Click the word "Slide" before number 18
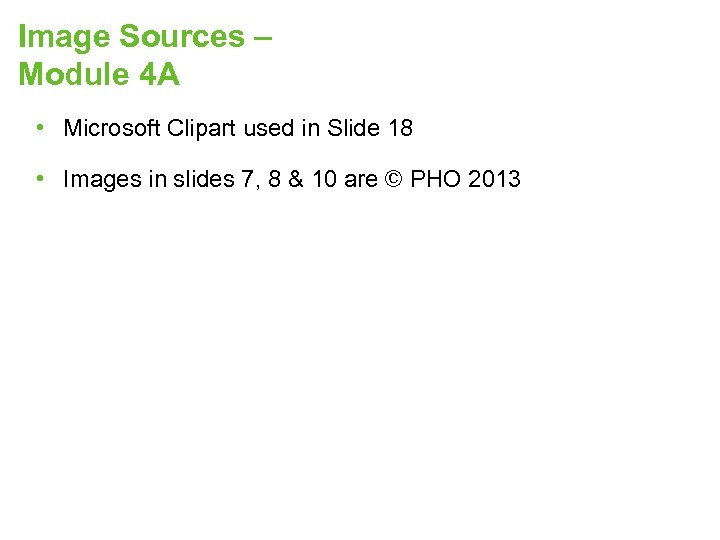The height and width of the screenshot is (540, 720). coord(349,128)
